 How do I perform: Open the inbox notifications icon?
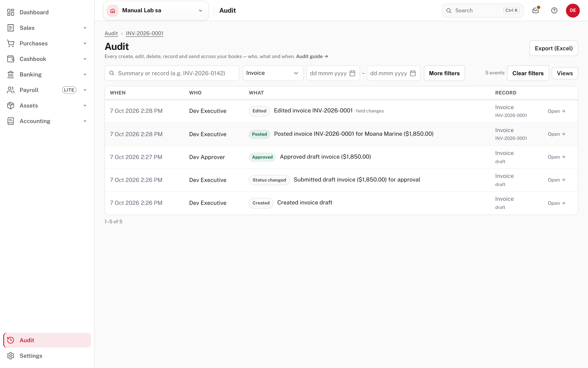pyautogui.click(x=536, y=10)
